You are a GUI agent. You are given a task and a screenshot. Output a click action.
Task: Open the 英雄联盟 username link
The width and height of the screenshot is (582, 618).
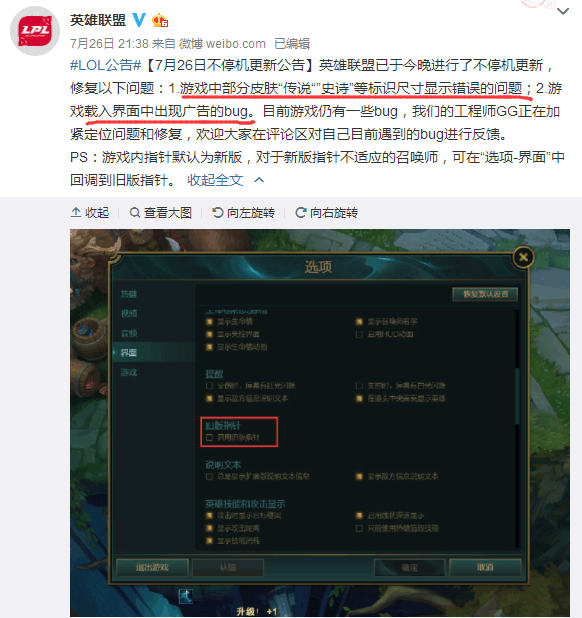[98, 20]
